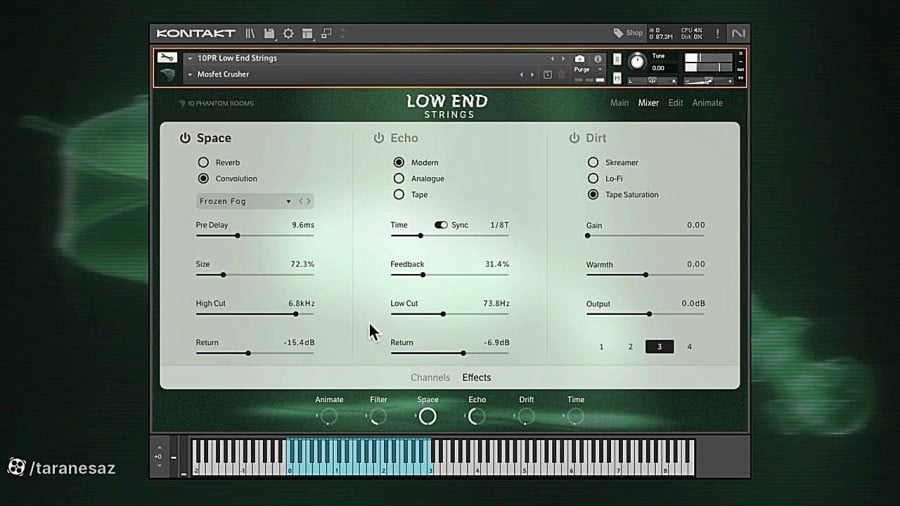Switch to the Channels tab
The width and height of the screenshot is (900, 506).
(x=430, y=378)
